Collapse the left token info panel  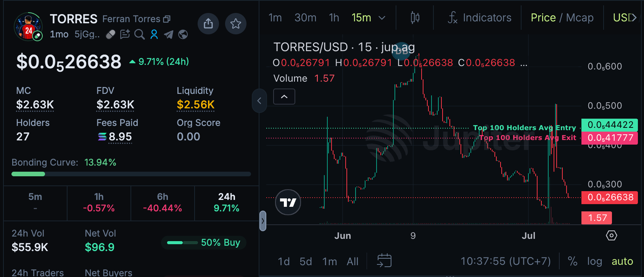pyautogui.click(x=259, y=101)
